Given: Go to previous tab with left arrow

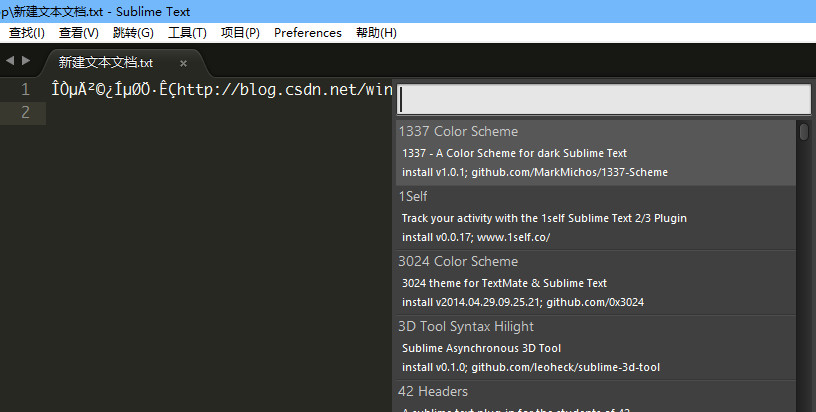Looking at the screenshot, I should pyautogui.click(x=10, y=61).
